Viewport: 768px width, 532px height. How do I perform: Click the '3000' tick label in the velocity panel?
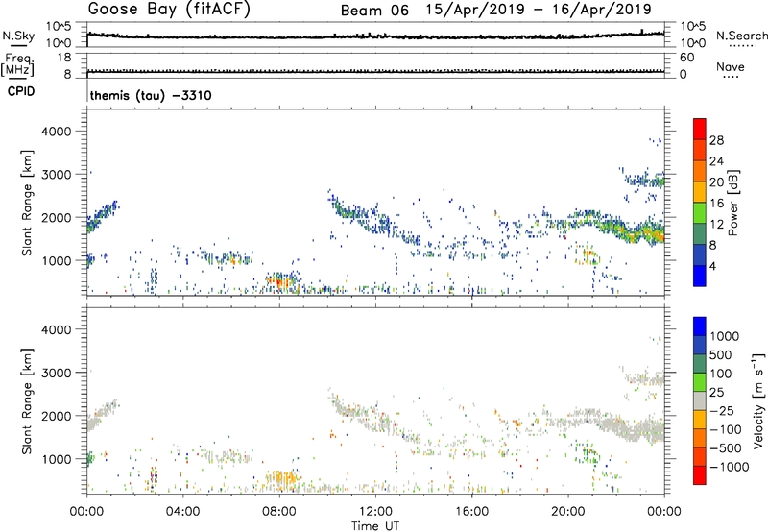click(56, 373)
